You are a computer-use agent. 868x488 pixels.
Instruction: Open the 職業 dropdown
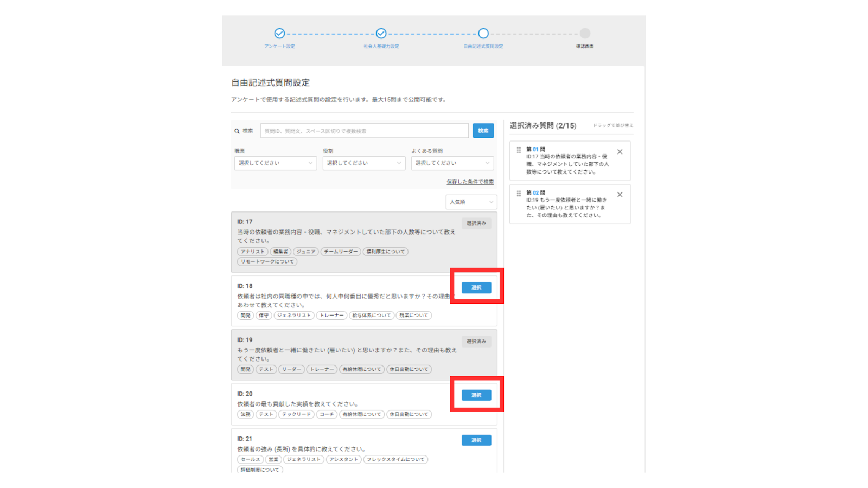276,163
